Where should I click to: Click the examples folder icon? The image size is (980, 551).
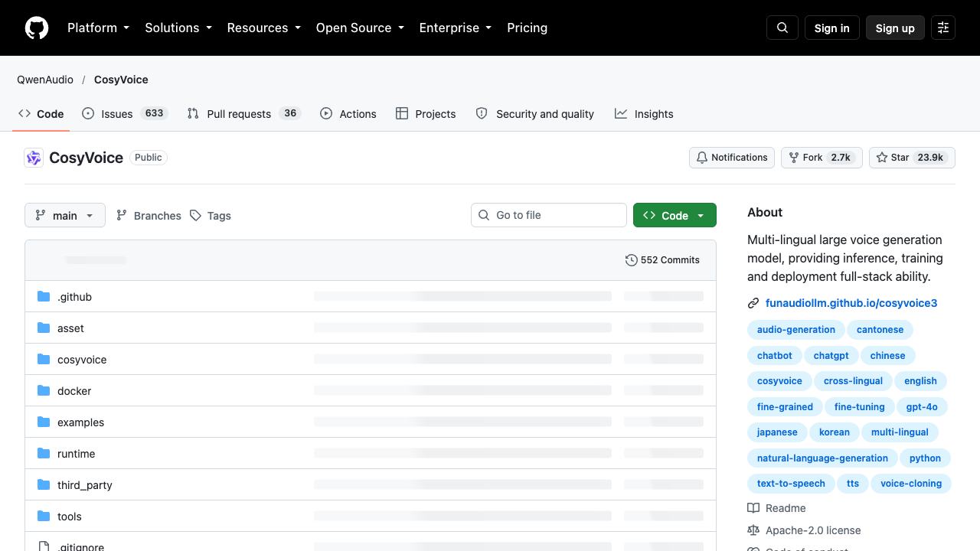click(x=44, y=422)
